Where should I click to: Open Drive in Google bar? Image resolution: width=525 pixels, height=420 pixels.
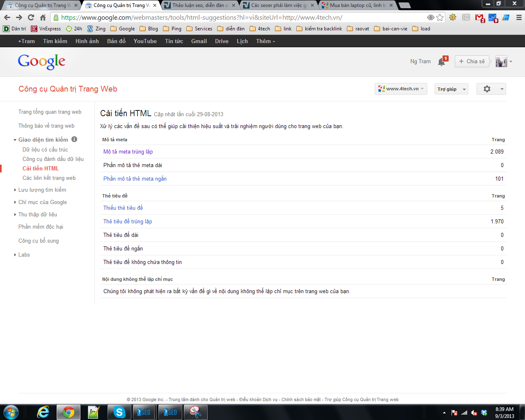click(x=222, y=41)
